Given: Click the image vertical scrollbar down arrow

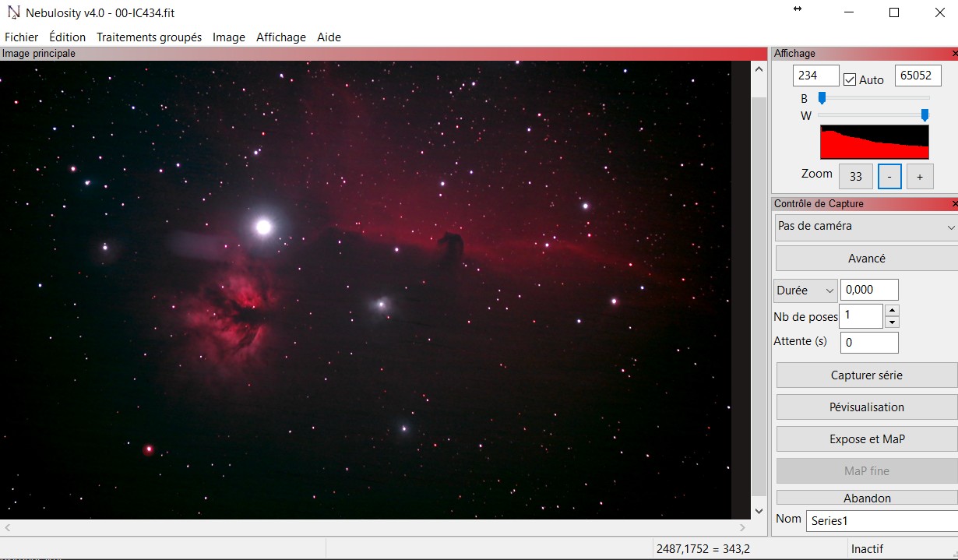Looking at the screenshot, I should tap(759, 511).
